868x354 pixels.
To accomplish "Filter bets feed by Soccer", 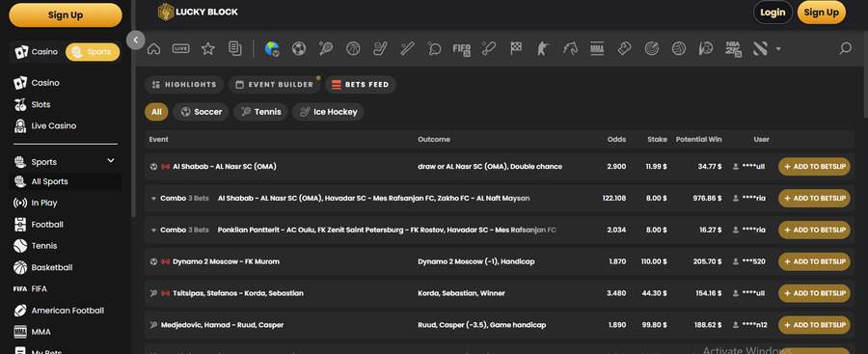I will point(201,112).
